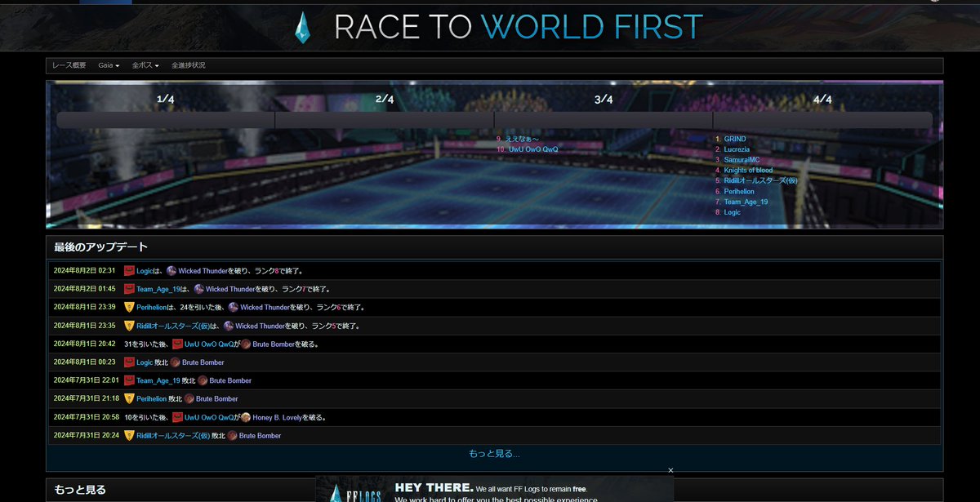Open the Gaia data center dropdown
This screenshot has height=502, width=980.
click(109, 65)
